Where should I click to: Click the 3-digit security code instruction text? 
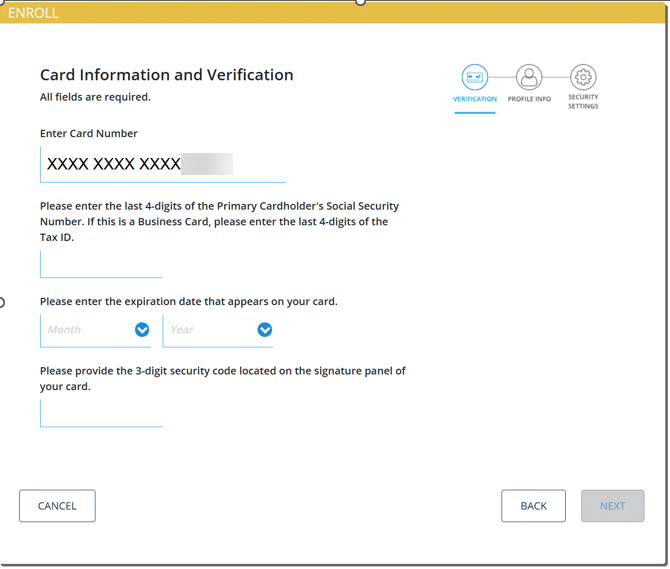223,378
